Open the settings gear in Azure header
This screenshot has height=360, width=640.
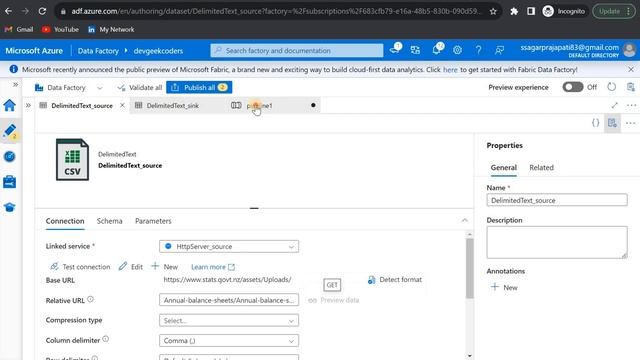click(x=457, y=50)
